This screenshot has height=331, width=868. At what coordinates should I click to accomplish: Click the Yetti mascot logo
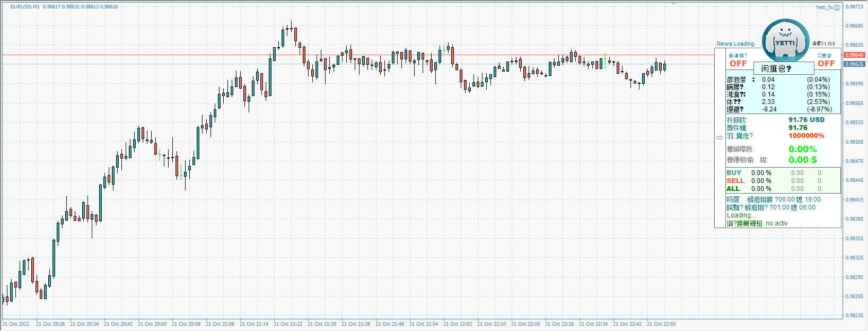coord(785,40)
